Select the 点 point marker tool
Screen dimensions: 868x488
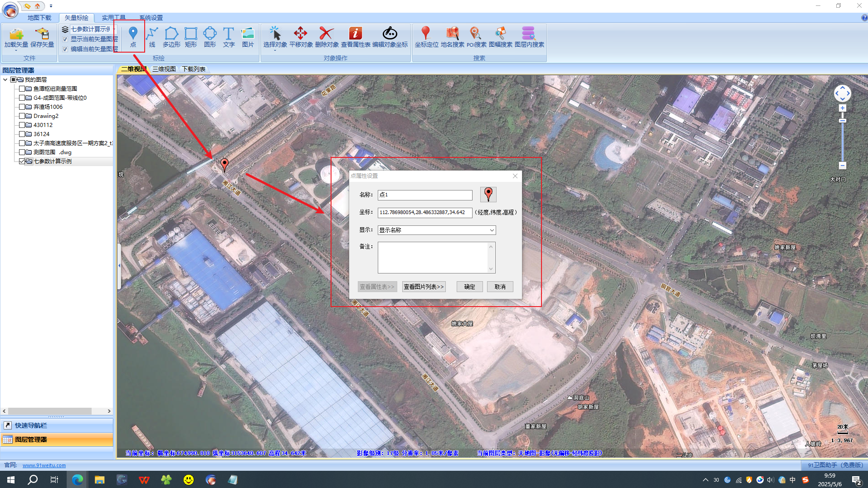(x=133, y=37)
